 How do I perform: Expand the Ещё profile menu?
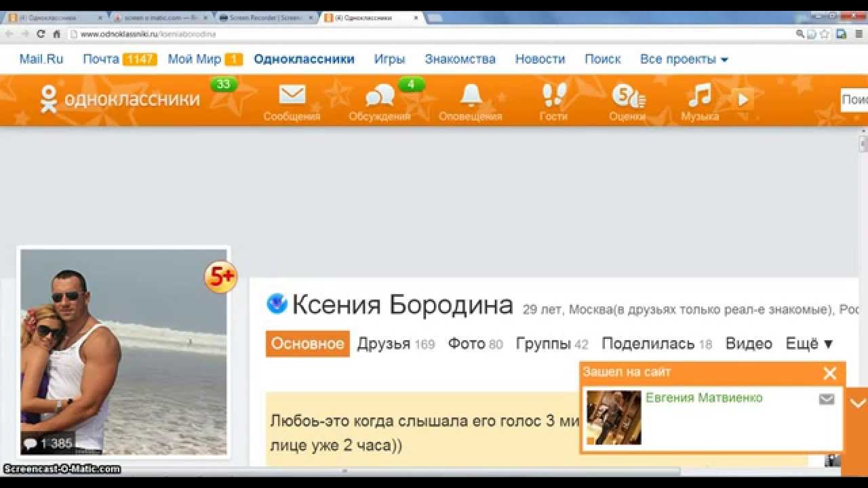click(x=809, y=344)
